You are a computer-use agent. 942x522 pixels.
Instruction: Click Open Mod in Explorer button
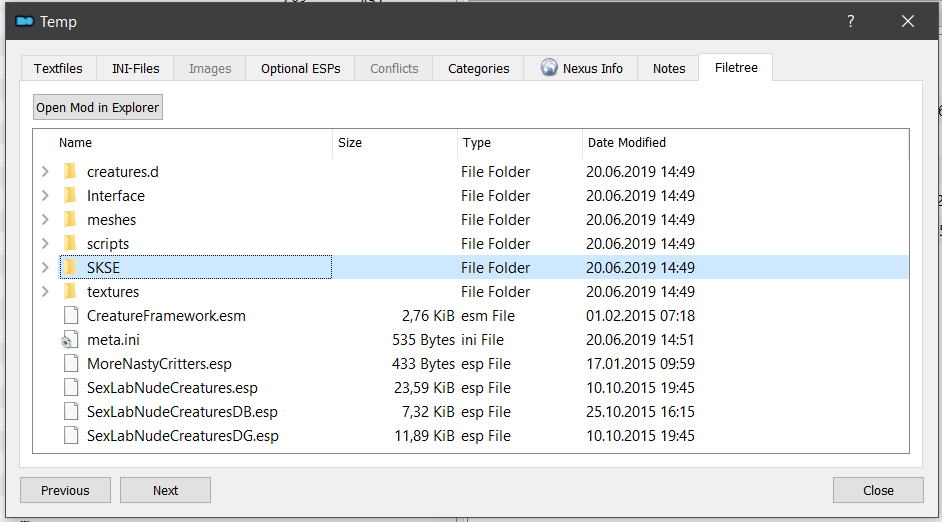point(97,108)
